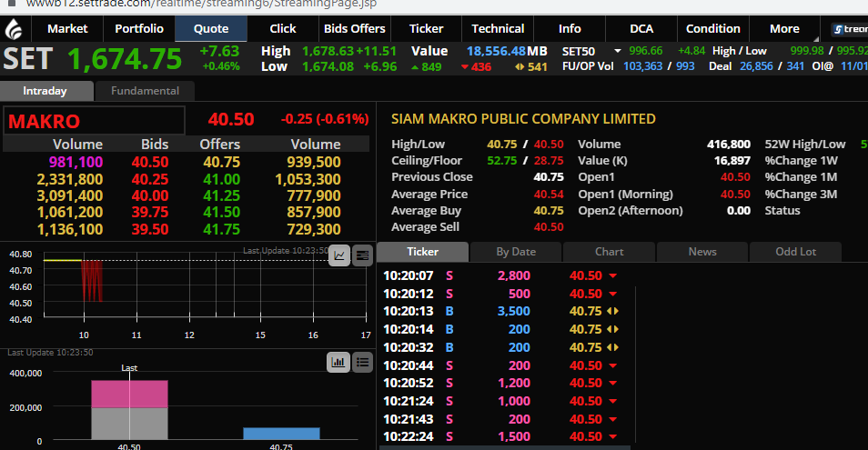
Task: Click the resize corner icon beside More
Action: click(815, 39)
